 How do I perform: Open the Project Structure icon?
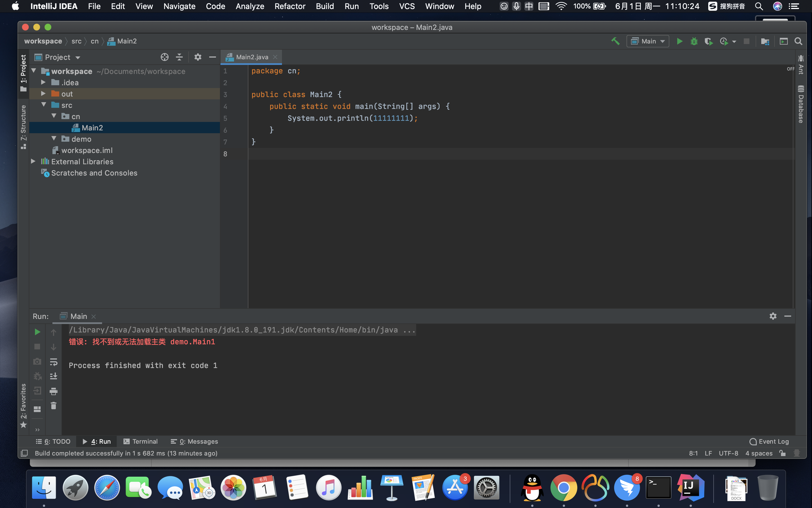(x=765, y=41)
